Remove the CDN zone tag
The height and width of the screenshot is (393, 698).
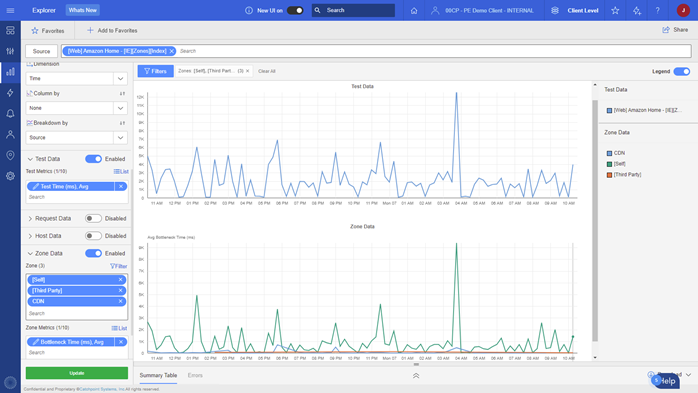120,301
